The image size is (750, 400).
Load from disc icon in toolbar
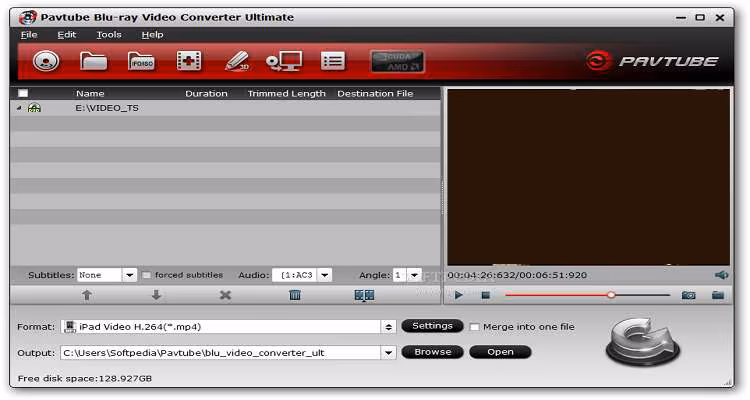(x=46, y=61)
